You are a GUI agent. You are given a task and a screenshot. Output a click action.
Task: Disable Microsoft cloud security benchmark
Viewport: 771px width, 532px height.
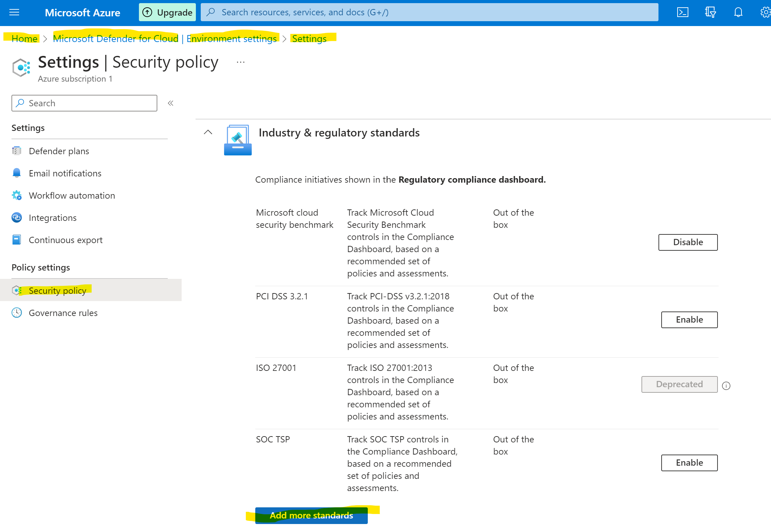tap(688, 242)
